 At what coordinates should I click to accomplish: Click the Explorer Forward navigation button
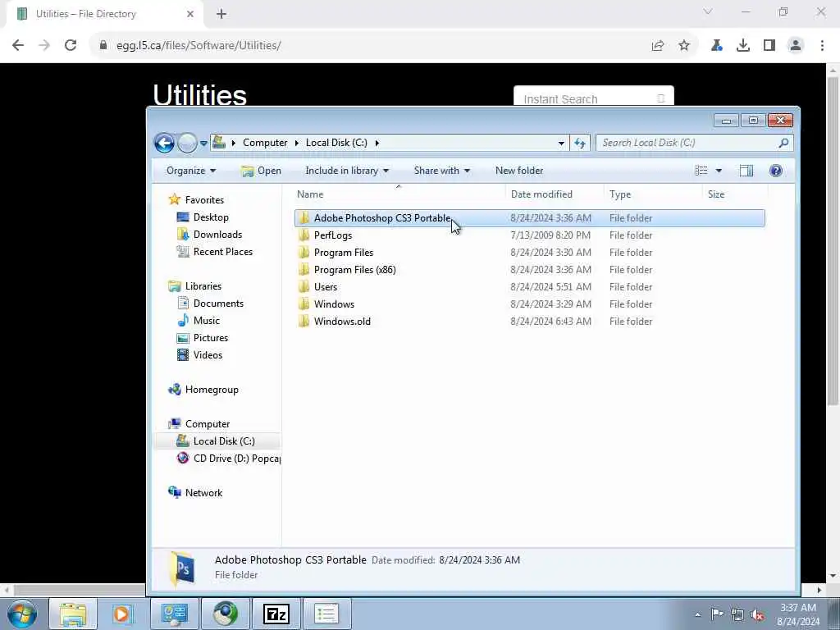(x=187, y=143)
